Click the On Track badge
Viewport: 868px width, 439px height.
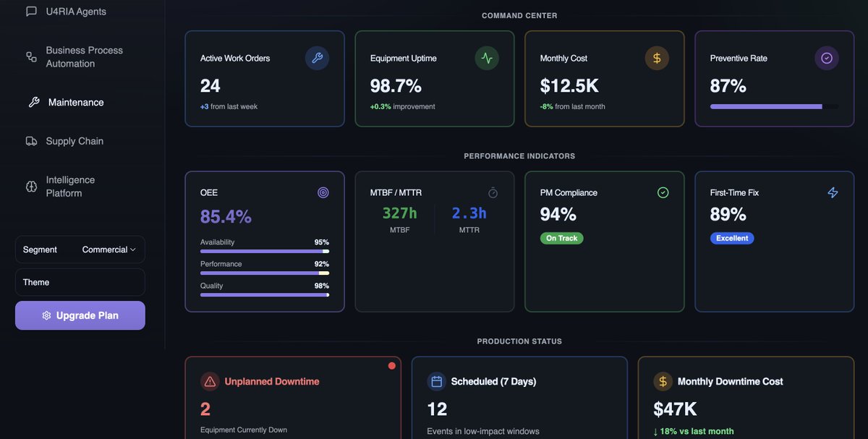pos(561,238)
